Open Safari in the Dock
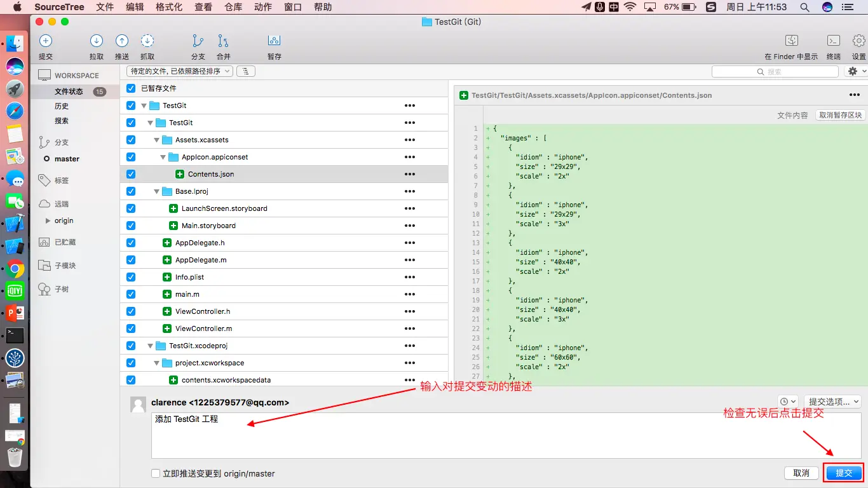 pos(15,111)
